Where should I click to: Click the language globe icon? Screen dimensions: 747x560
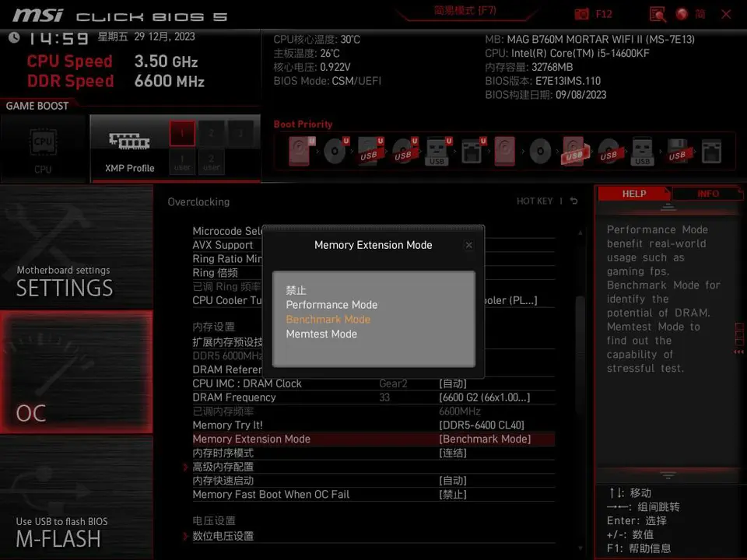point(682,14)
